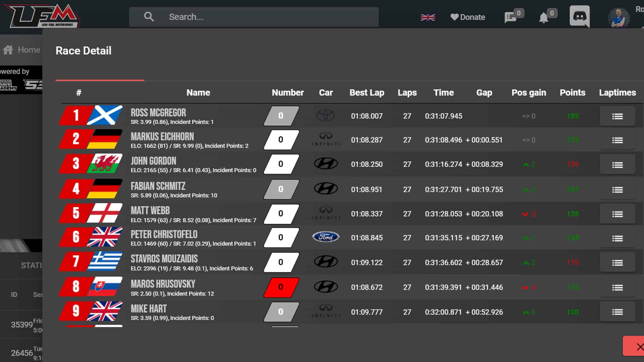Open the messages list icon
Image resolution: width=644 pixels, height=362 pixels.
pos(510,17)
